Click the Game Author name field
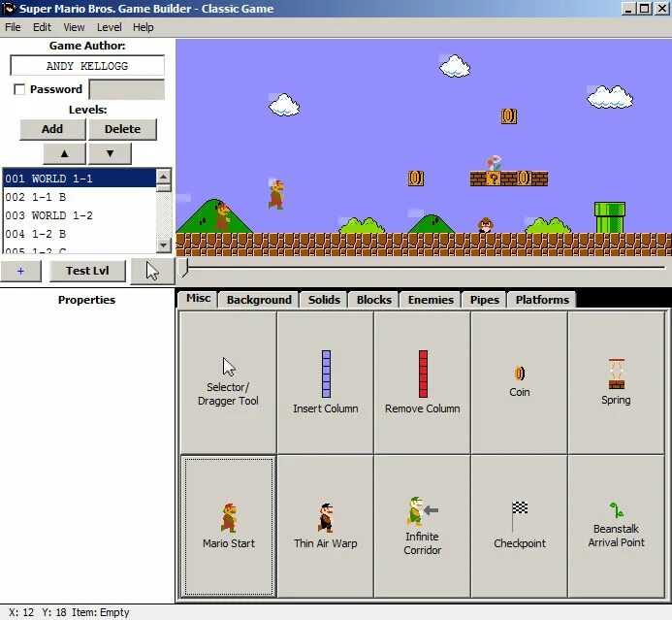Viewport: 672px width, 620px height. (x=87, y=66)
